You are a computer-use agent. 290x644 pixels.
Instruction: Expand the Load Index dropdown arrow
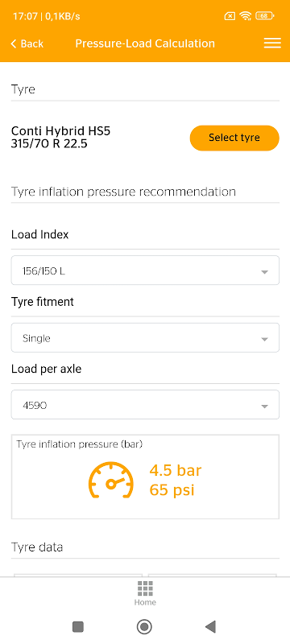264,272
